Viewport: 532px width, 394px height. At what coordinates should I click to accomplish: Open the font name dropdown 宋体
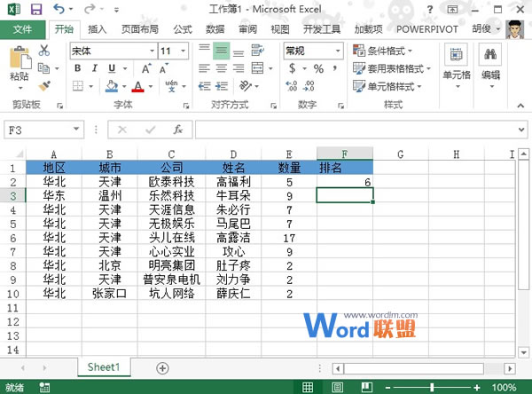click(x=153, y=51)
